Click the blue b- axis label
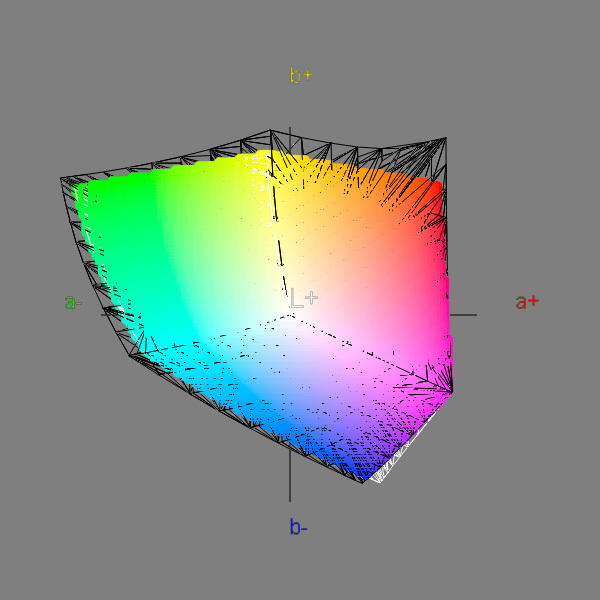 tap(298, 527)
